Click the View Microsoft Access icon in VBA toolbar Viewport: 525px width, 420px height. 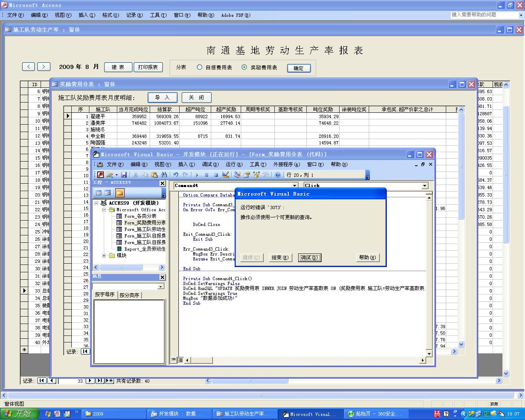click(x=100, y=175)
